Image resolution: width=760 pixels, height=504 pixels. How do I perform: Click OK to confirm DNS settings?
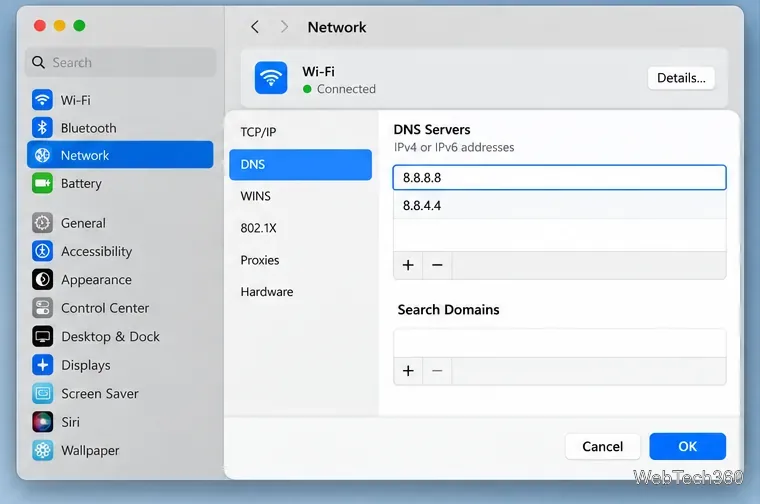point(687,446)
